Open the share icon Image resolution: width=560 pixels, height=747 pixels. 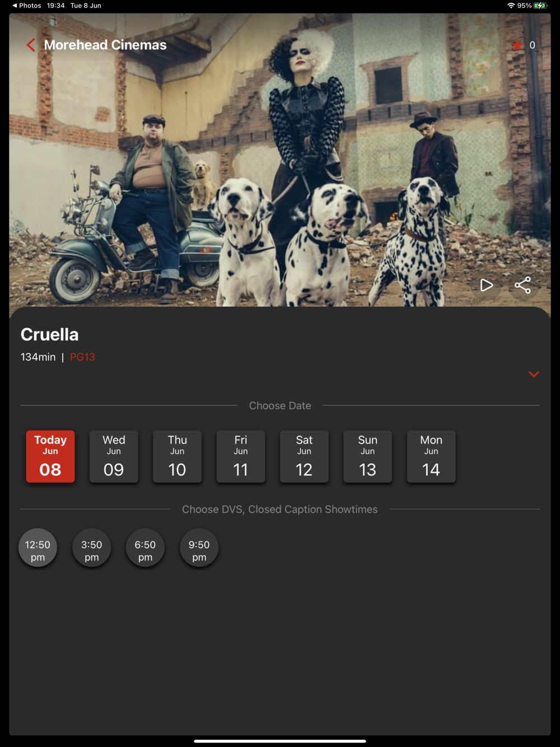coord(522,285)
